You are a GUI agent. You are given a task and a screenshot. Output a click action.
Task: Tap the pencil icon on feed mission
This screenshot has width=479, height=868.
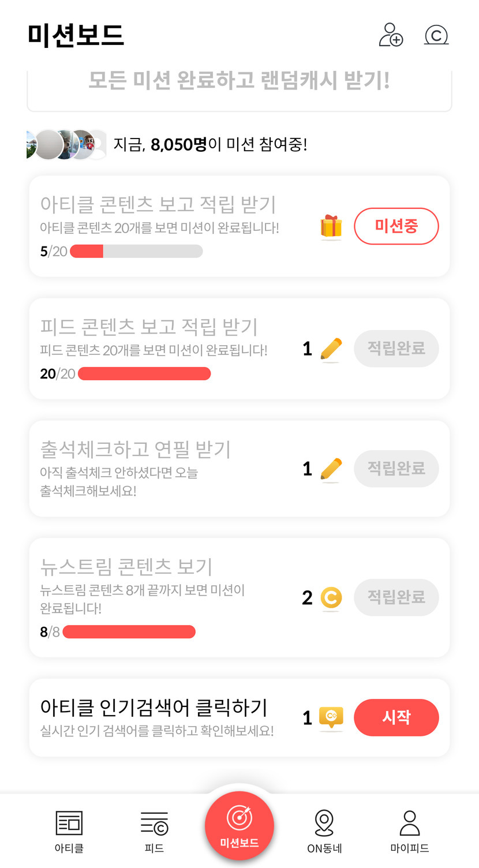[331, 349]
